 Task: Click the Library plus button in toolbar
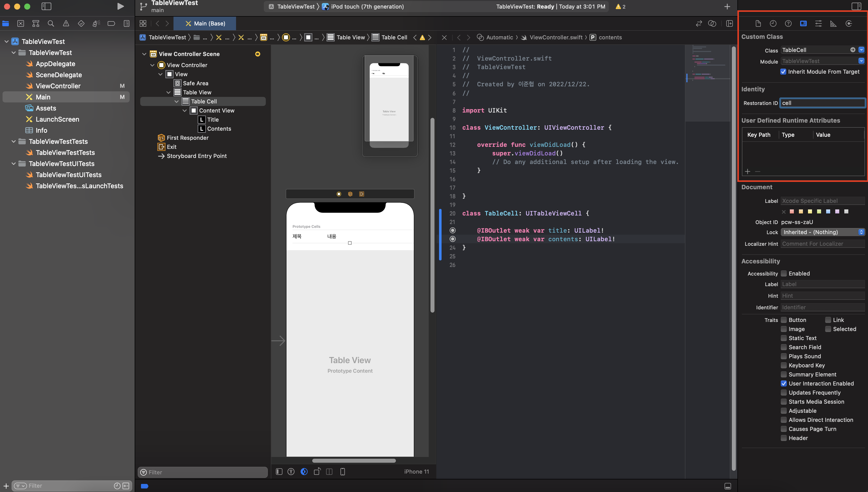point(727,6)
